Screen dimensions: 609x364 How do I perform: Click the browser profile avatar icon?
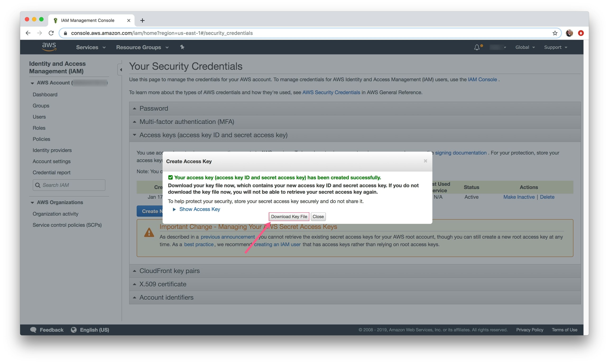[569, 33]
